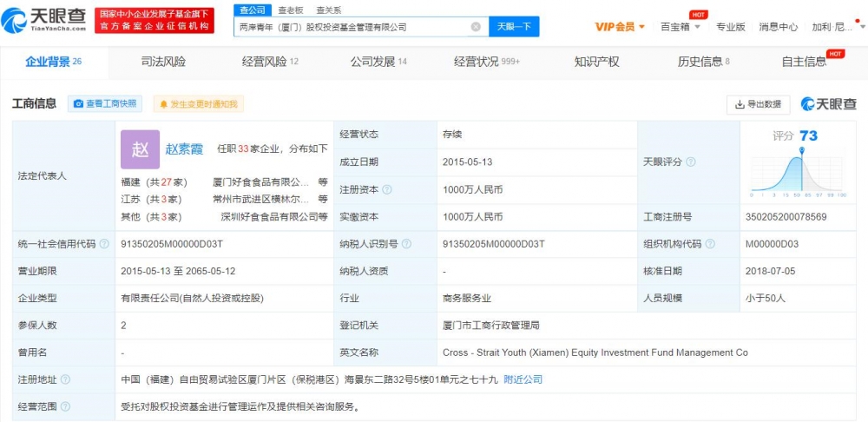This screenshot has height=422, width=868.
Task: Click 查看工商快照 button
Action: (x=105, y=103)
